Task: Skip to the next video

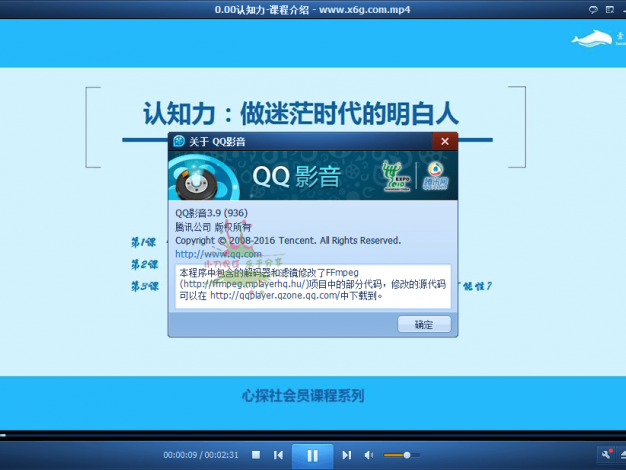Action: pyautogui.click(x=347, y=455)
